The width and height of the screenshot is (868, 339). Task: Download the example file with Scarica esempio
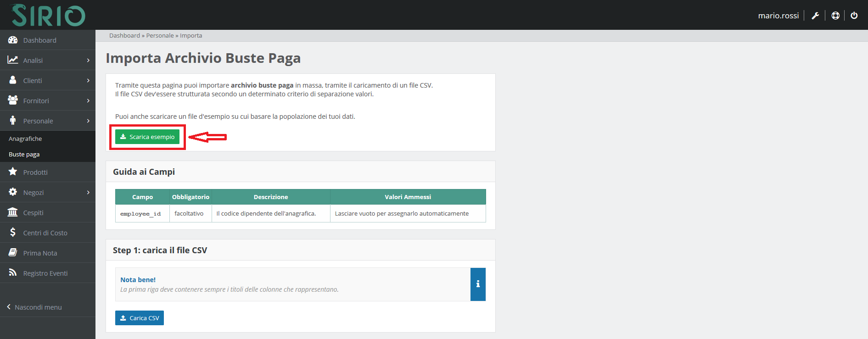click(147, 137)
